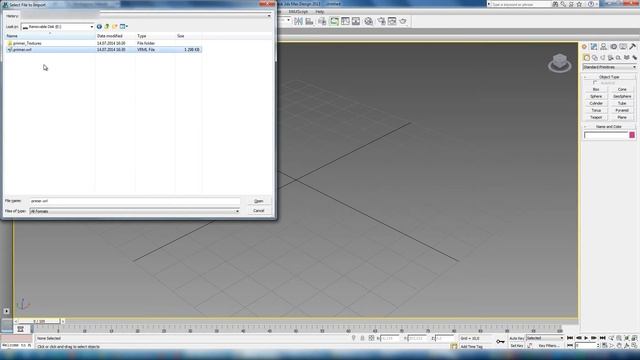Image resolution: width=640 pixels, height=360 pixels.
Task: Open the Standard Primitives dropdown
Action: tap(610, 67)
